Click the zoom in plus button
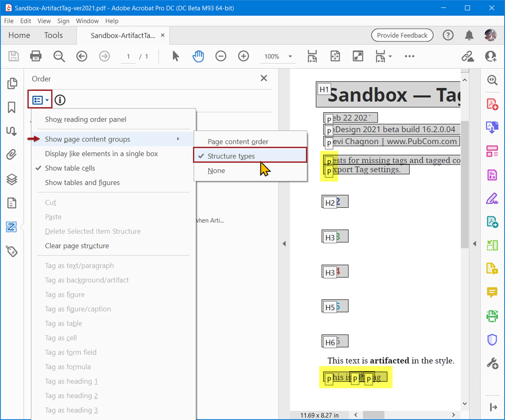This screenshot has height=420, width=505. point(243,56)
